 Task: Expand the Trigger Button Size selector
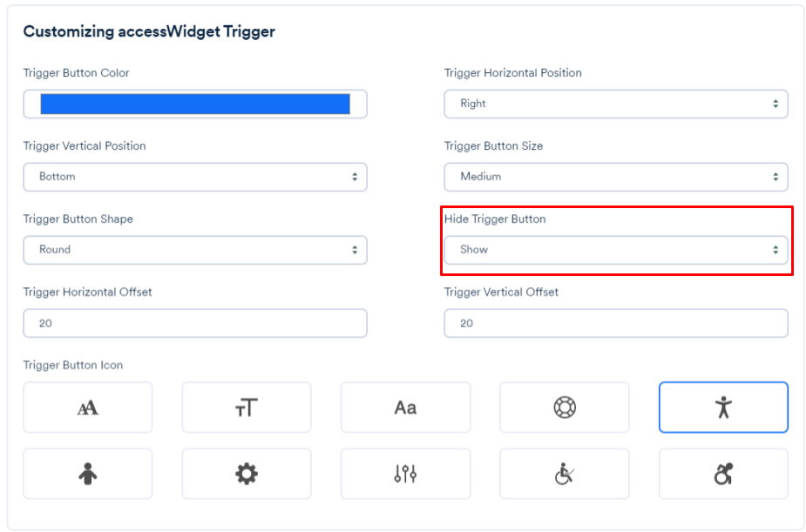click(616, 177)
